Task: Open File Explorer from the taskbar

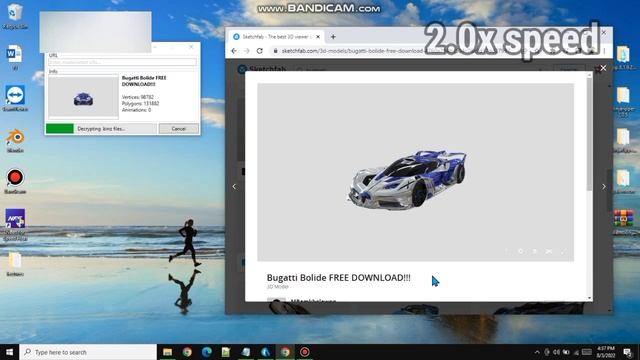Action: tap(167, 352)
